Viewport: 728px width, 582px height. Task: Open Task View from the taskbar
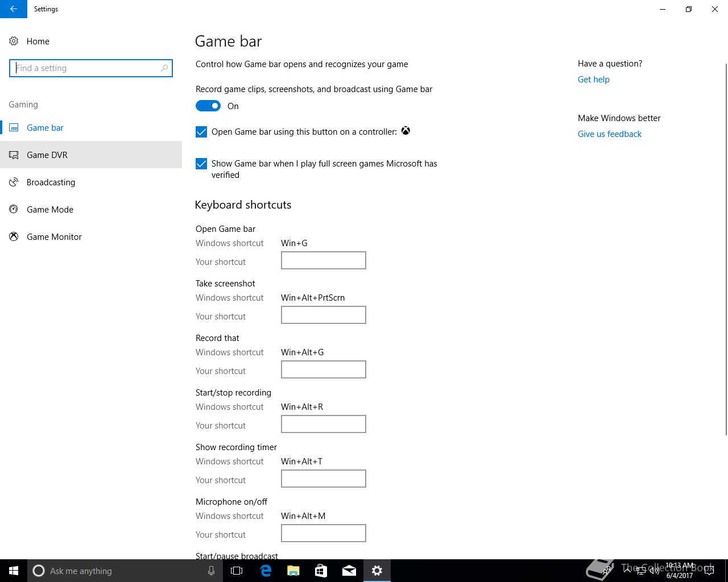237,571
